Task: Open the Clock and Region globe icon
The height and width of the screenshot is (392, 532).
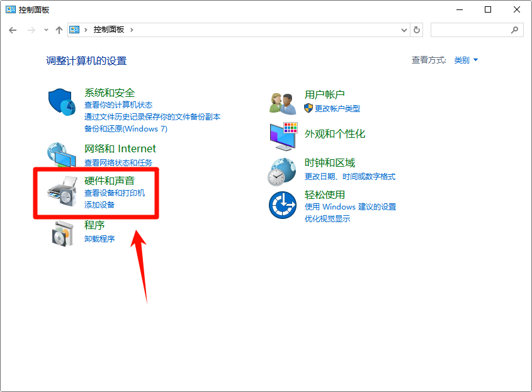Action: pyautogui.click(x=281, y=172)
